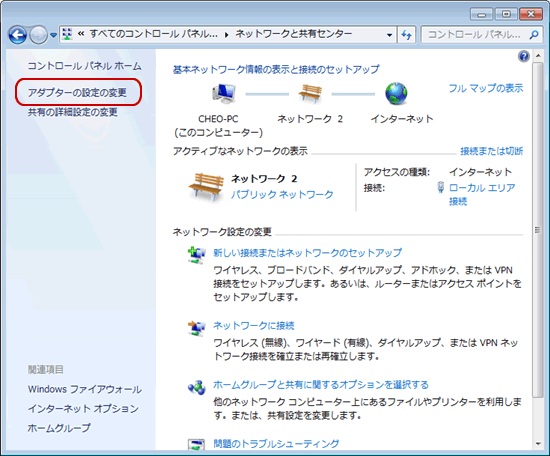Open ローカル エリア接続 status link
Image resolution: width=550 pixels, height=456 pixels.
[482, 194]
